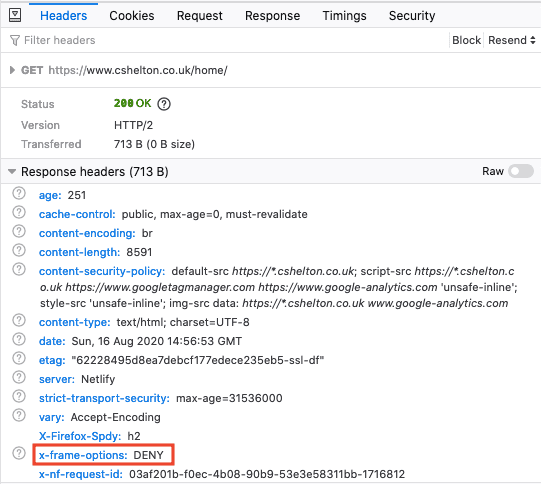Select the date header value
Viewport: 541px width, 484px height.
[x=157, y=341]
